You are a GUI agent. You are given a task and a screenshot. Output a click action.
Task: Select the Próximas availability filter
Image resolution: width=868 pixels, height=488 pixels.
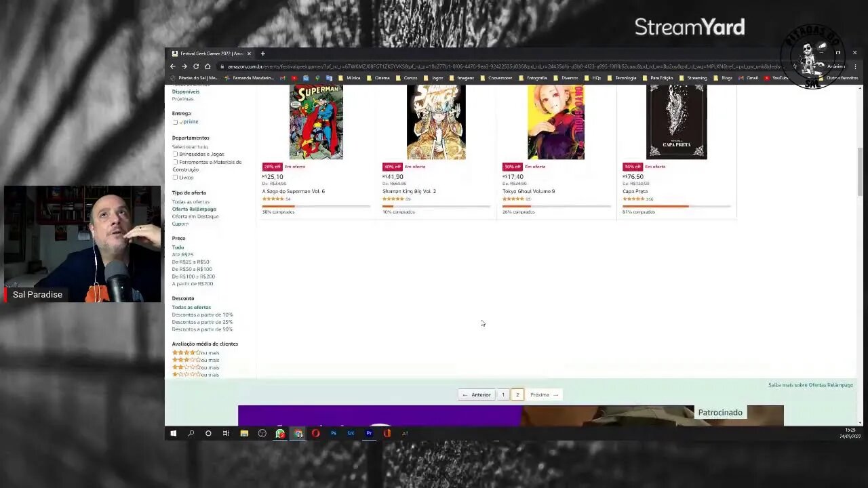182,99
